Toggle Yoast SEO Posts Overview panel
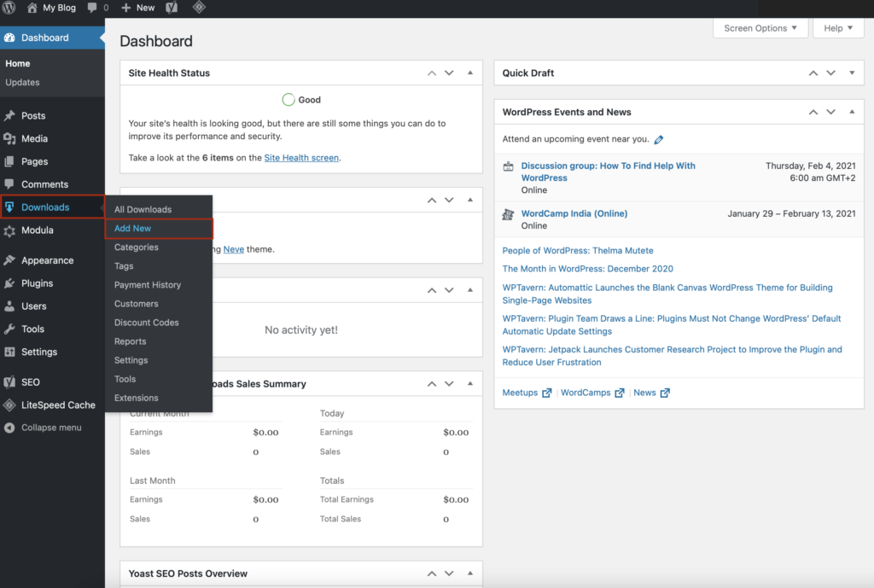Image resolution: width=874 pixels, height=588 pixels. coord(470,573)
